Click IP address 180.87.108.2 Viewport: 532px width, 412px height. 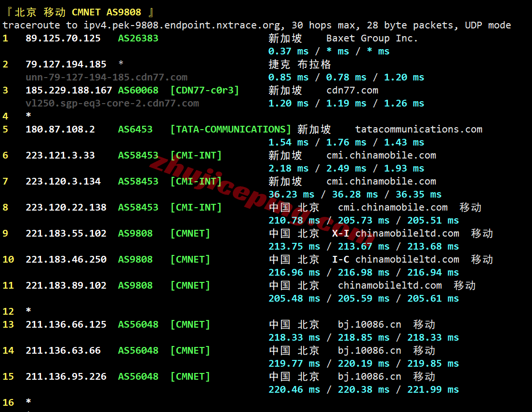pyautogui.click(x=60, y=129)
